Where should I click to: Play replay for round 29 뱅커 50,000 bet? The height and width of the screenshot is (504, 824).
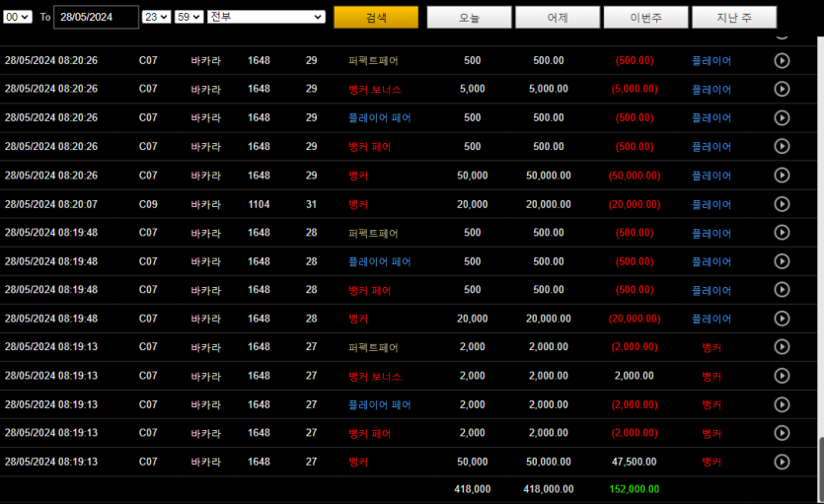(x=782, y=175)
